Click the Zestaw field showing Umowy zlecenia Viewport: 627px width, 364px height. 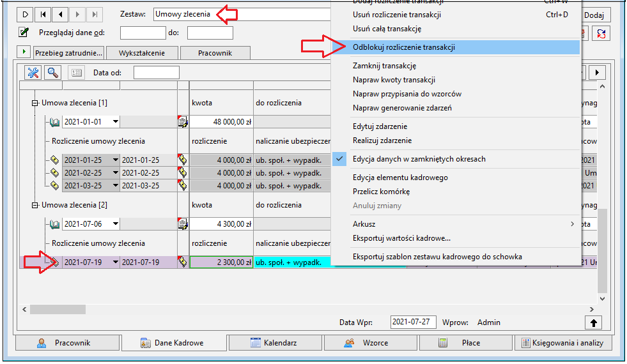242,14
